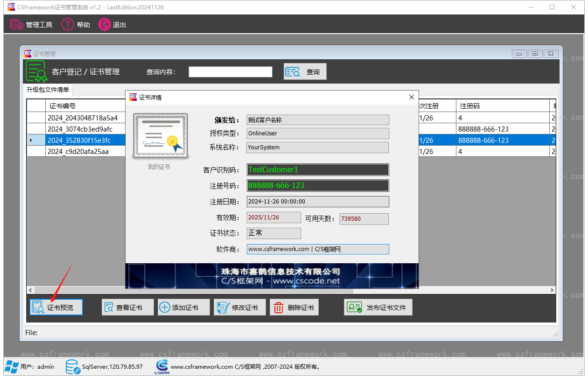Click the SqlServer database icon in the status bar
The height and width of the screenshot is (379, 588).
pos(72,367)
